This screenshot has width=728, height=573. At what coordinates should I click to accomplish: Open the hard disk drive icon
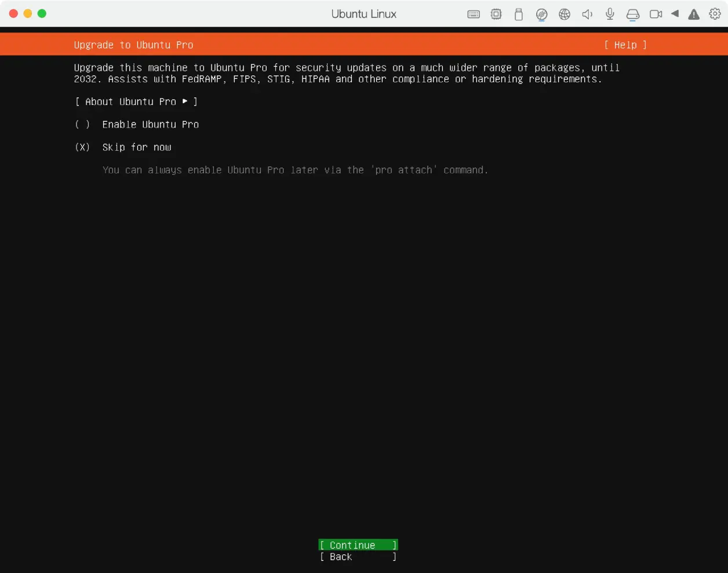coord(633,14)
